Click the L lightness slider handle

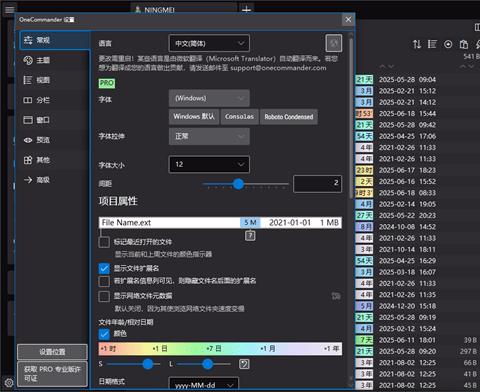(x=208, y=364)
